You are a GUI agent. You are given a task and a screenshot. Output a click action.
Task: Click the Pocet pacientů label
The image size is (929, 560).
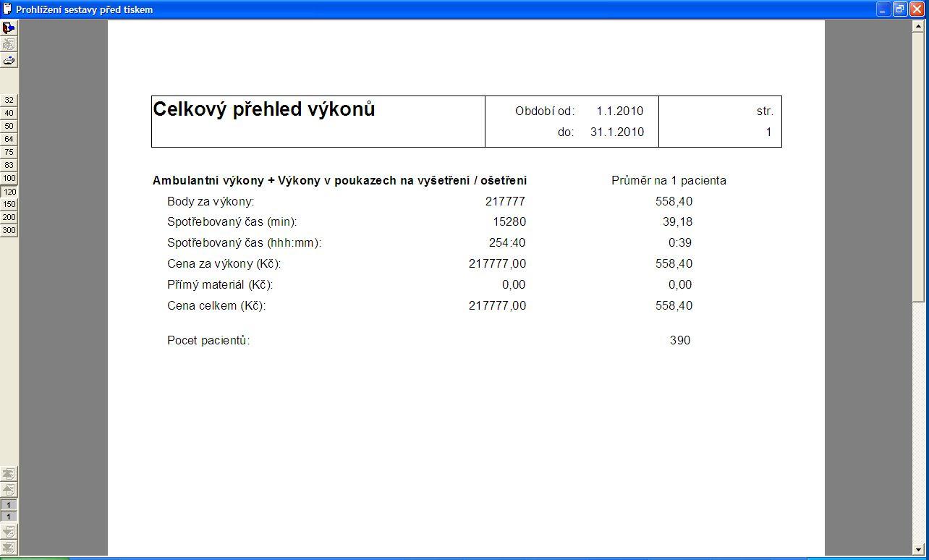point(208,340)
